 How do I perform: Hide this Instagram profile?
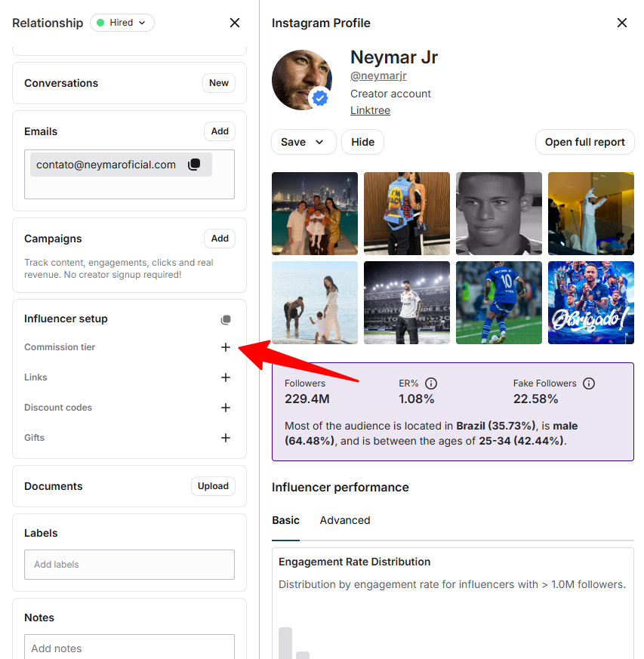(x=363, y=142)
